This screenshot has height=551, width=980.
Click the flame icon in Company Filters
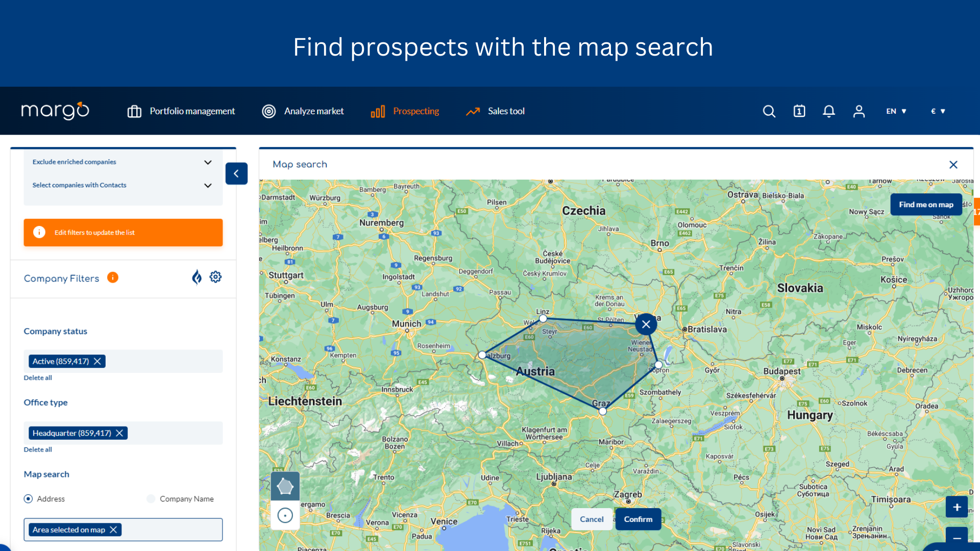[197, 278]
